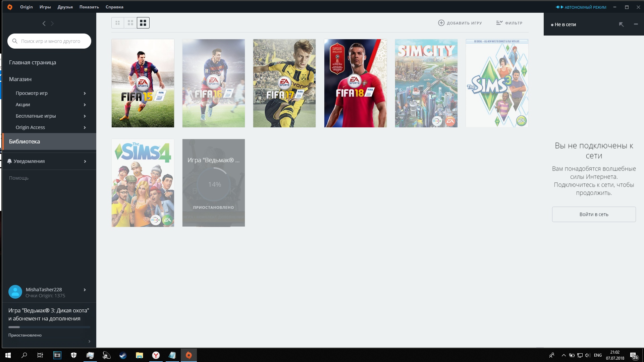Click the MishaTasher228 avatar
This screenshot has height=362, width=644.
[15, 292]
